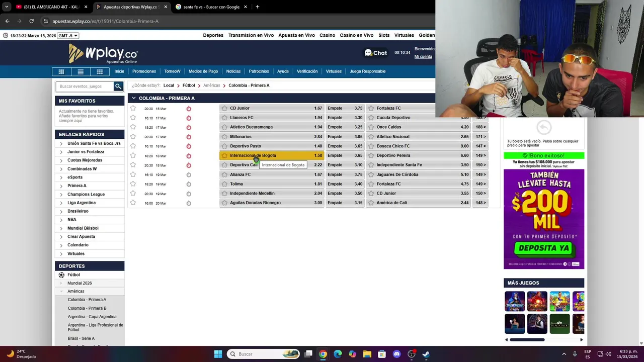The image size is (644, 362).
Task: Click the red clock icon in Millonarios row
Action: pyautogui.click(x=189, y=137)
